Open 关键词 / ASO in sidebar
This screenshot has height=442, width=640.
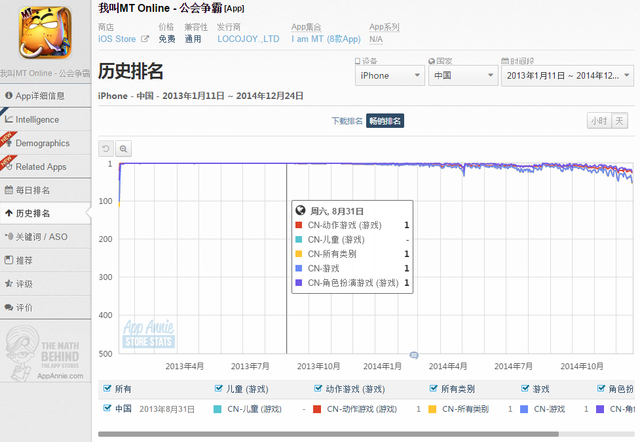(45, 237)
